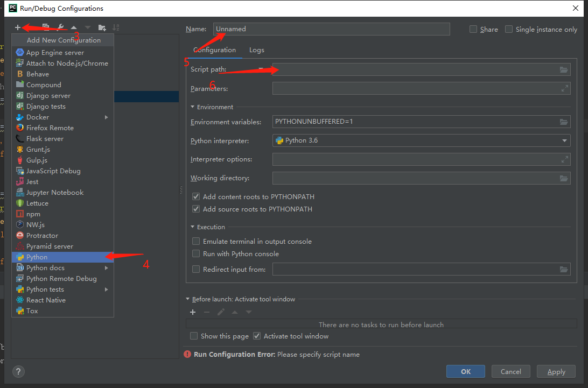Toggle the Share checkbox
The width and height of the screenshot is (588, 388).
pyautogui.click(x=473, y=29)
